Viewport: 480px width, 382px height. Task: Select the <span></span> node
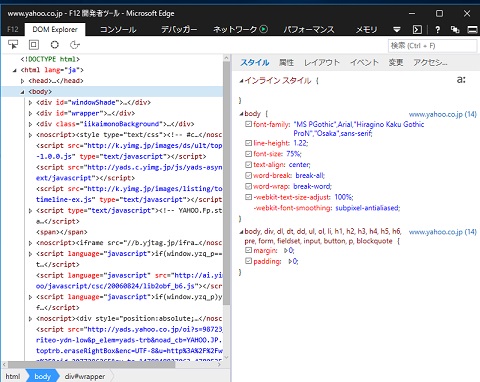click(x=61, y=232)
